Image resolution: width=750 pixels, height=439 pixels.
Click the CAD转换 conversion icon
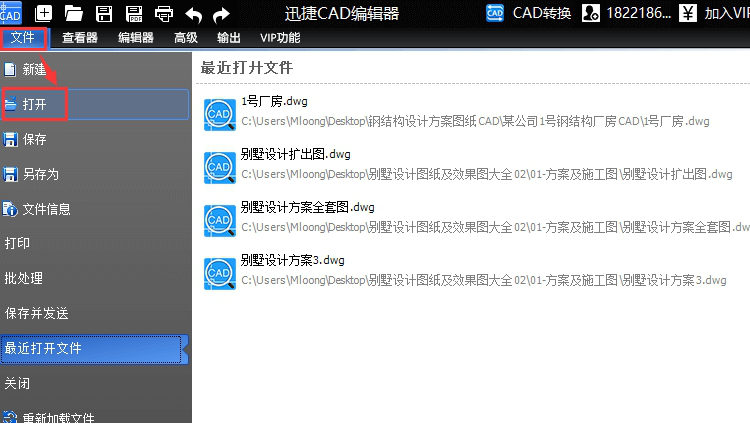tap(495, 13)
